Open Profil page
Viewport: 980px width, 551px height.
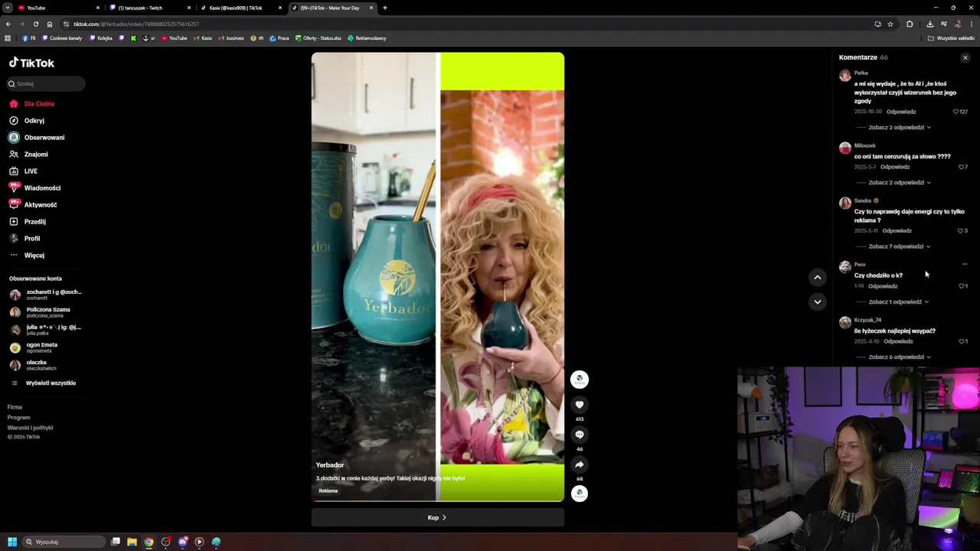pyautogui.click(x=31, y=238)
